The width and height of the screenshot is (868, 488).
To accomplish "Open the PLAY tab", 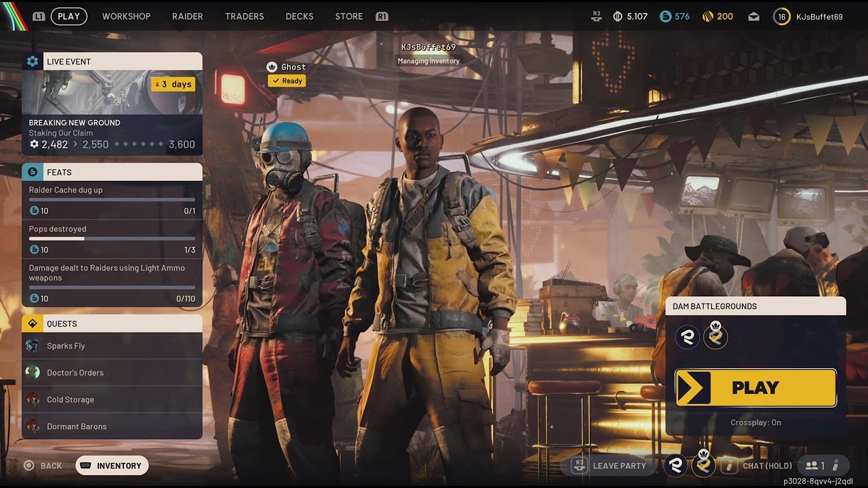I will pyautogui.click(x=68, y=16).
